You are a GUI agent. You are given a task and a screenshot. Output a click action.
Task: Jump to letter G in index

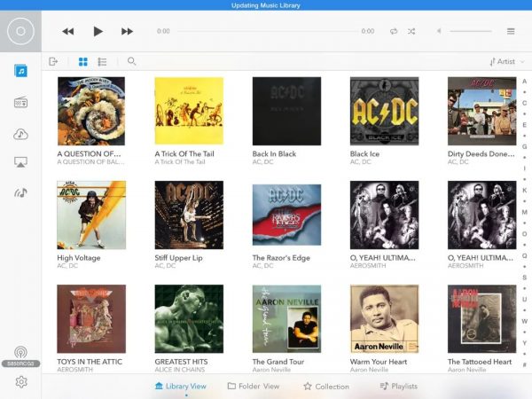[x=525, y=146]
